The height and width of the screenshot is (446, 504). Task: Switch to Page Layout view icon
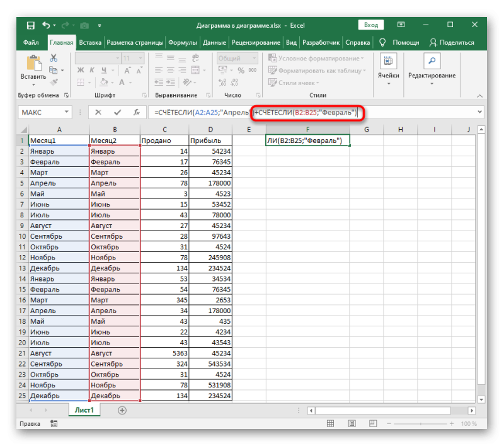pos(352,423)
